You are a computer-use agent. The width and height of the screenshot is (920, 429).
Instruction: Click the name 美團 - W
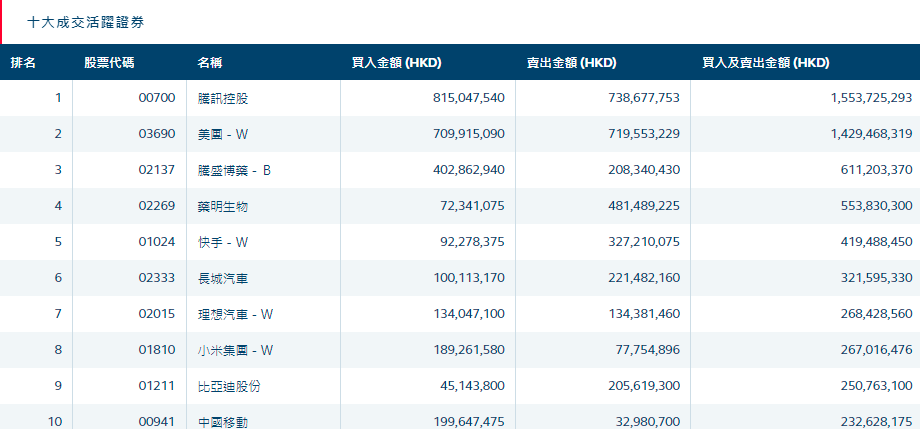pyautogui.click(x=223, y=134)
